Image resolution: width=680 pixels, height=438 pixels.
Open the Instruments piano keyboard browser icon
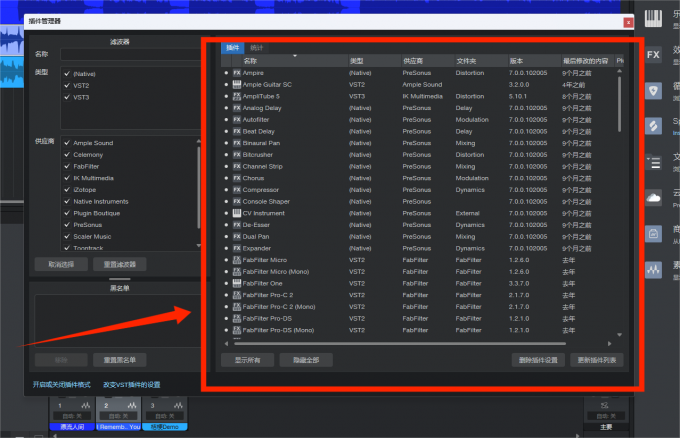pos(653,19)
